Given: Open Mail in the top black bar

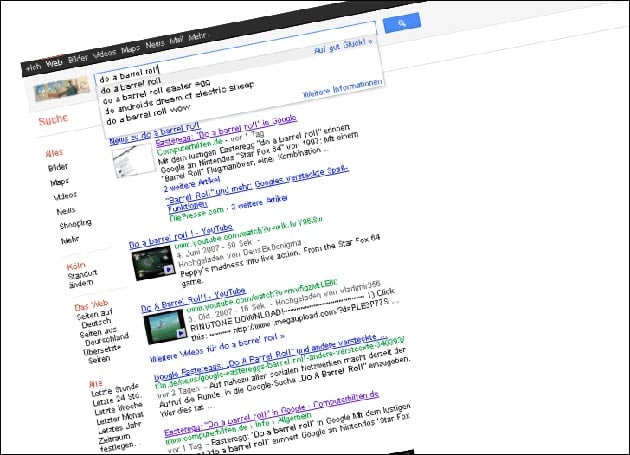Looking at the screenshot, I should click(176, 40).
